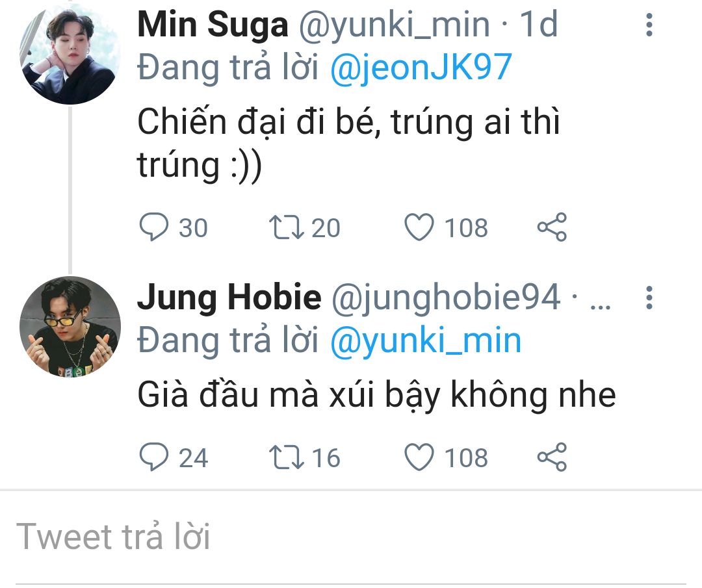The width and height of the screenshot is (702, 588).
Task: Reply to Min Suga's tweet
Action: point(153,227)
